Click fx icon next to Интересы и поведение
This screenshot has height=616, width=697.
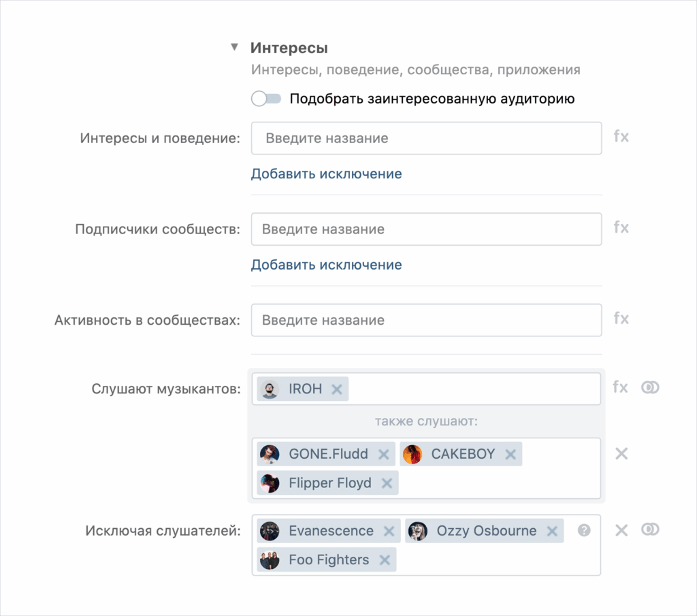click(x=621, y=137)
